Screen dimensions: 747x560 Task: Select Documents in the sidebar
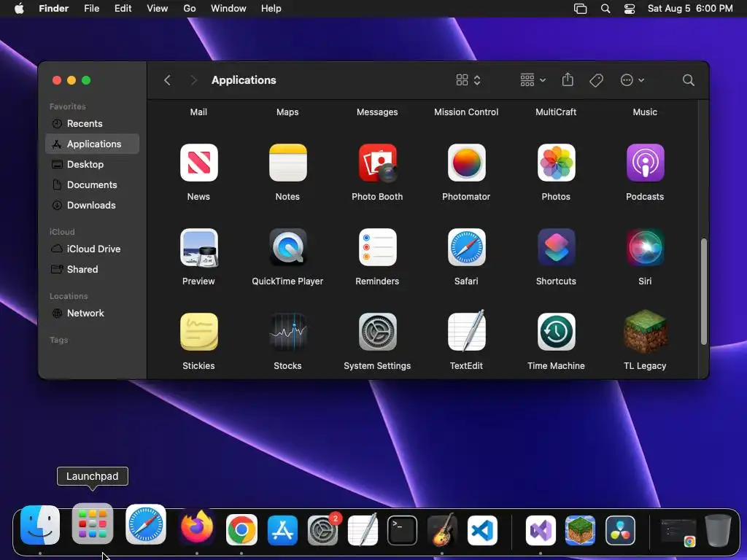93,184
